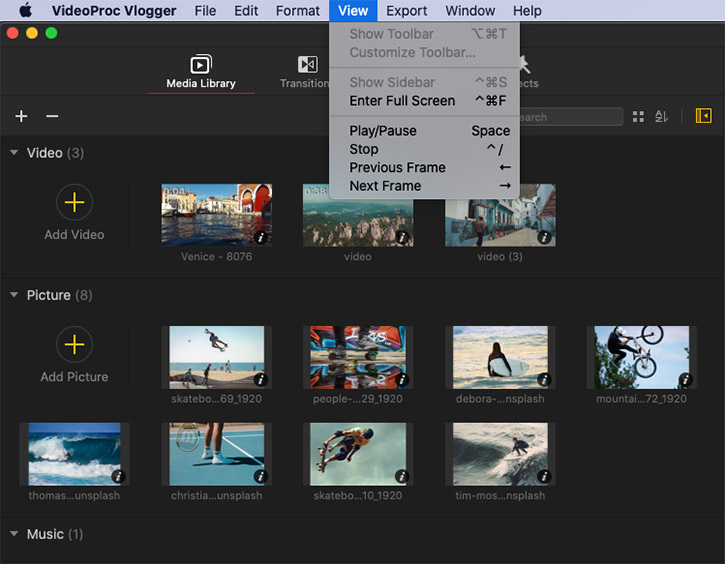The width and height of the screenshot is (725, 564).
Task: Open the Export menu
Action: 406,11
